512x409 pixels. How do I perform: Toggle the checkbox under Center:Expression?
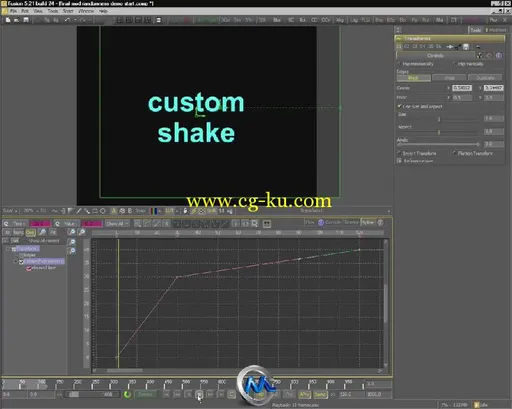[29, 268]
